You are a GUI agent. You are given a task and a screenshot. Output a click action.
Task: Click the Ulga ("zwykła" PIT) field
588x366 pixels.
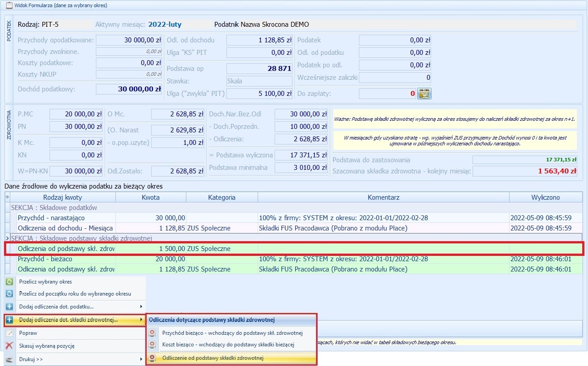[x=260, y=94]
